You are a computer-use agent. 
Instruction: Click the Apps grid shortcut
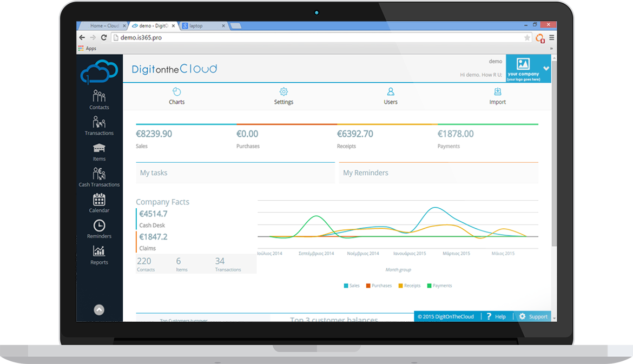[81, 49]
